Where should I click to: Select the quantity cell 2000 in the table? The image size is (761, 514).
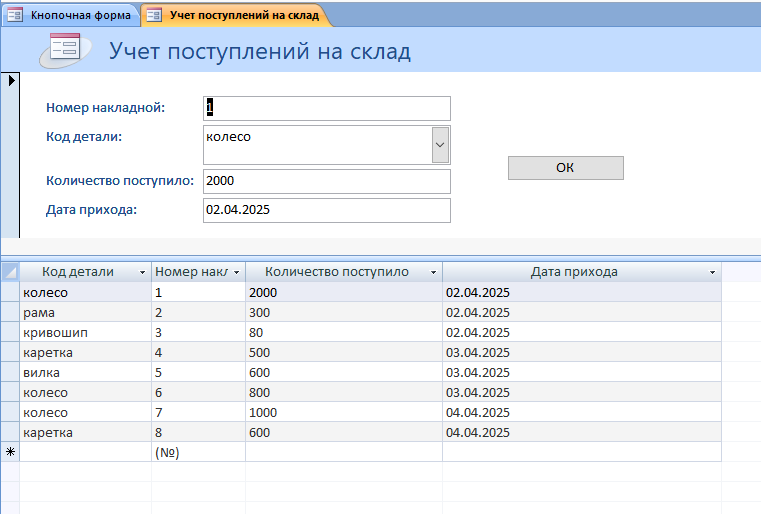click(344, 292)
